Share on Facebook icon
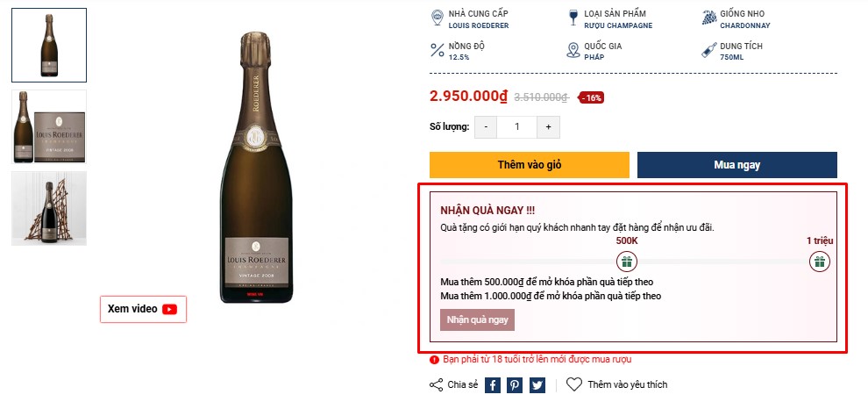Image resolution: width=868 pixels, height=409 pixels. click(493, 384)
